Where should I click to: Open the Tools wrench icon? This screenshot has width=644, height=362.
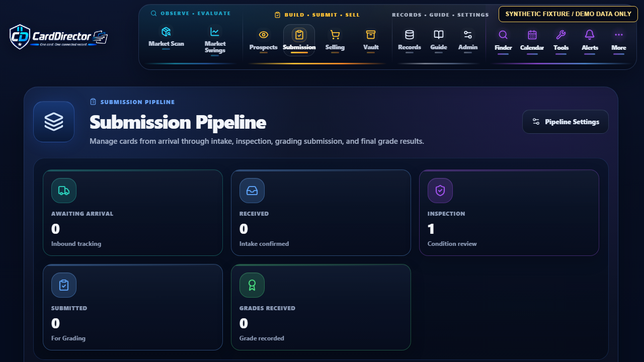coord(561,35)
